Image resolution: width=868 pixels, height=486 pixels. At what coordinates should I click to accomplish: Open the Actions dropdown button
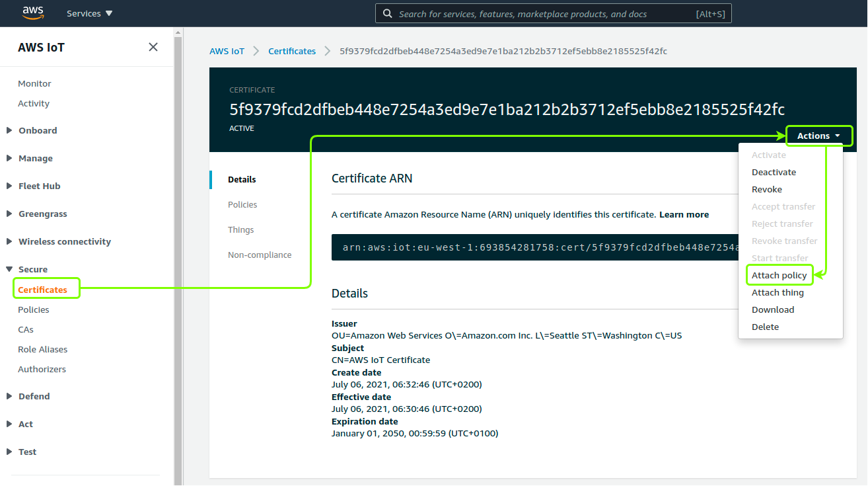[x=819, y=136]
